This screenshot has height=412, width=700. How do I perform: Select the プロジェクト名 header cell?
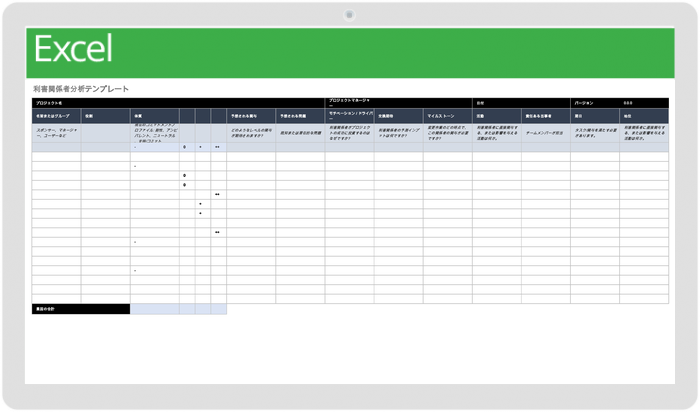pos(178,103)
